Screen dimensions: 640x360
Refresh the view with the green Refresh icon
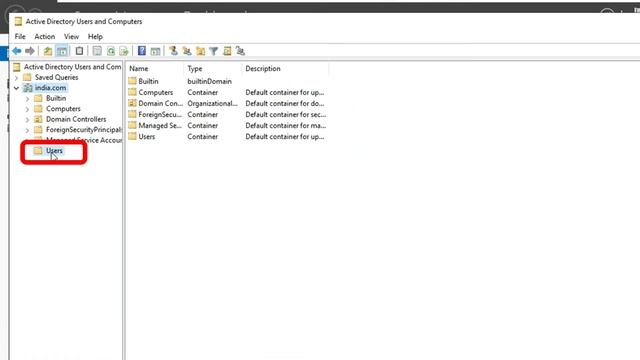pos(111,51)
